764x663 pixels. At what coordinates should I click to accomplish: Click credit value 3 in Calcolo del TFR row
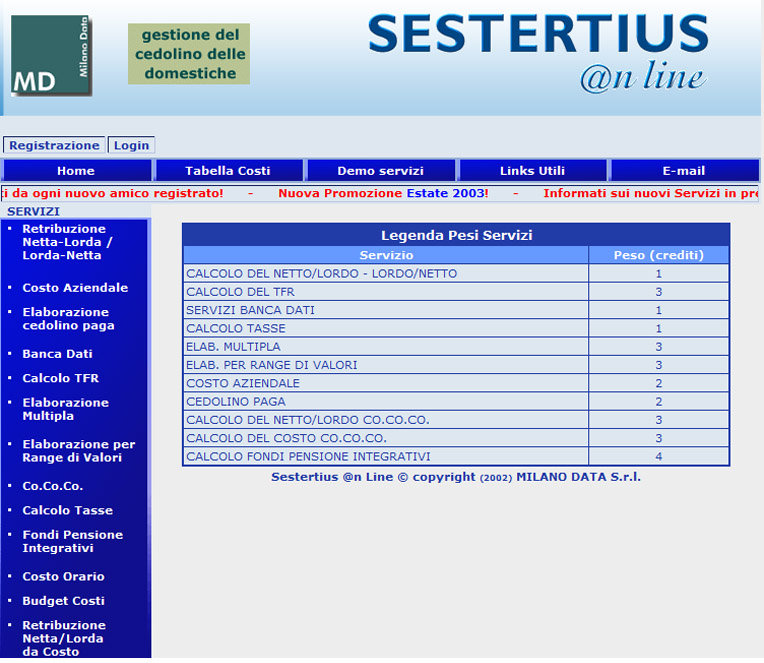(659, 292)
